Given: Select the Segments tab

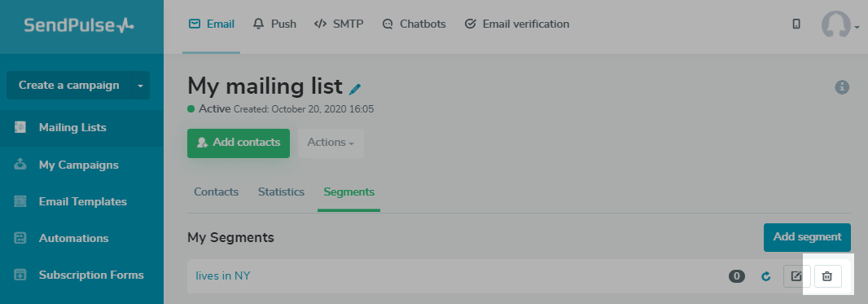Looking at the screenshot, I should tap(349, 192).
